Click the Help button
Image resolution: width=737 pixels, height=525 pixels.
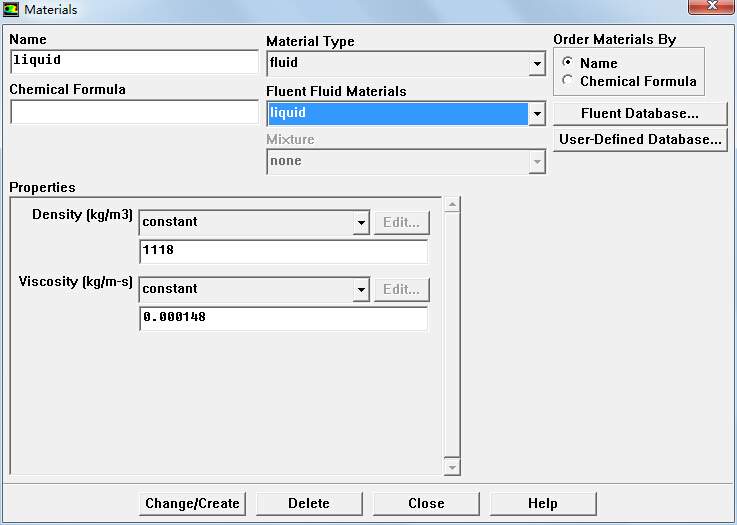click(543, 503)
